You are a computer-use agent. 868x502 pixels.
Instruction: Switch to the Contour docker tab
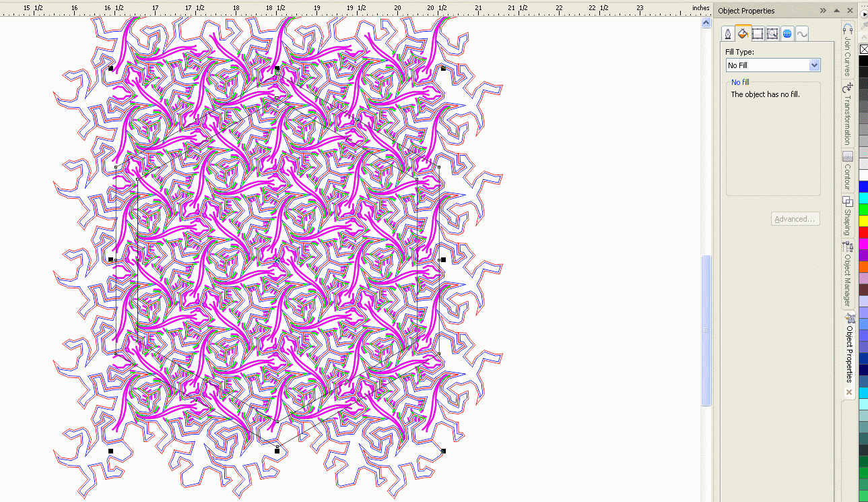pos(848,171)
